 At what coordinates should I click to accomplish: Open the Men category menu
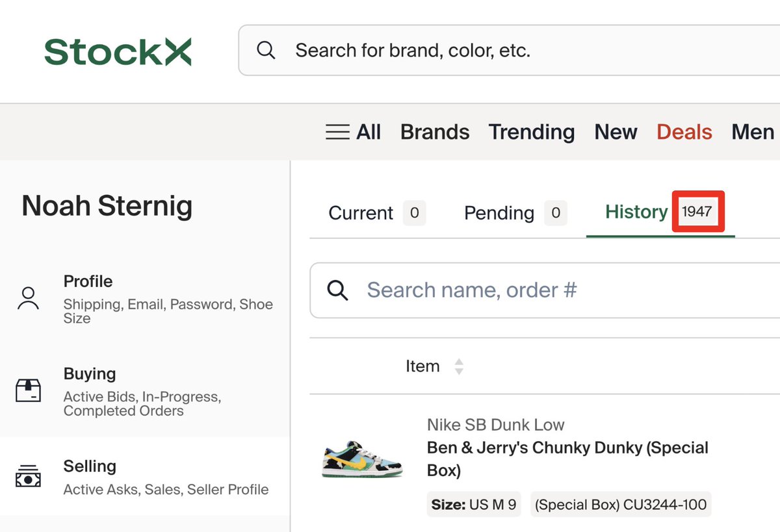tap(752, 133)
